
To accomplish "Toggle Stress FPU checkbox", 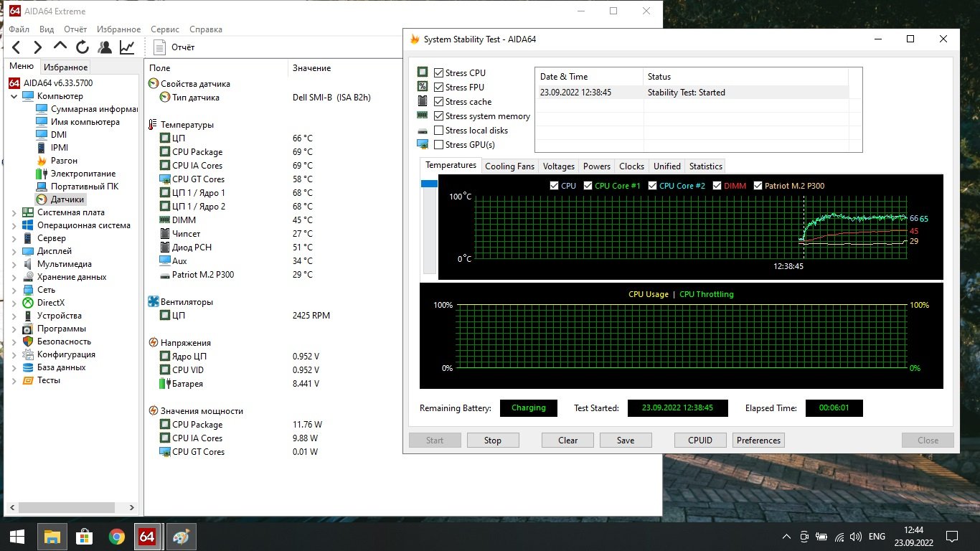I will click(x=438, y=88).
